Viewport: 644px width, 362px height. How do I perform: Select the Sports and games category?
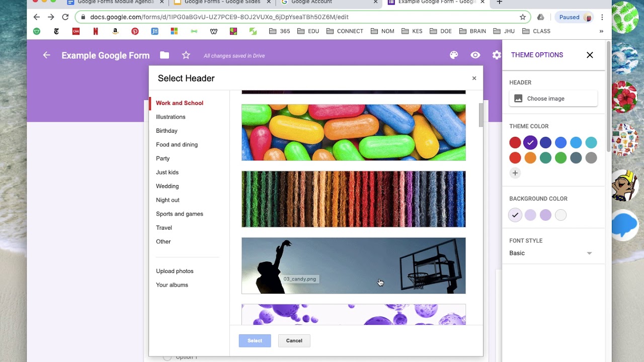click(180, 214)
